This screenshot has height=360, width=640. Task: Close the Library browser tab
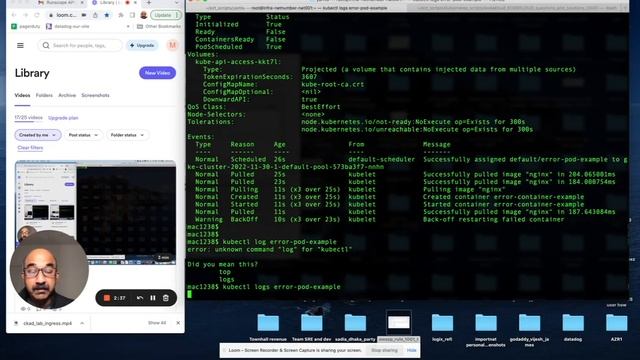135,2
